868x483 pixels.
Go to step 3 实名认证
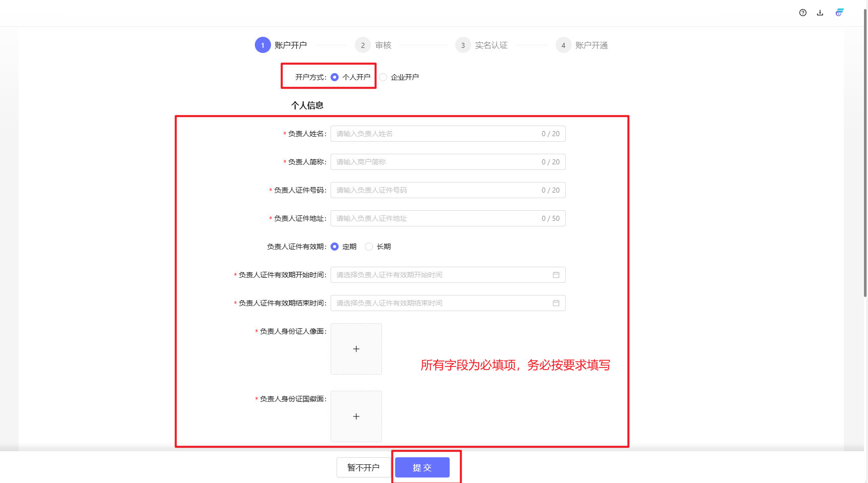point(463,45)
